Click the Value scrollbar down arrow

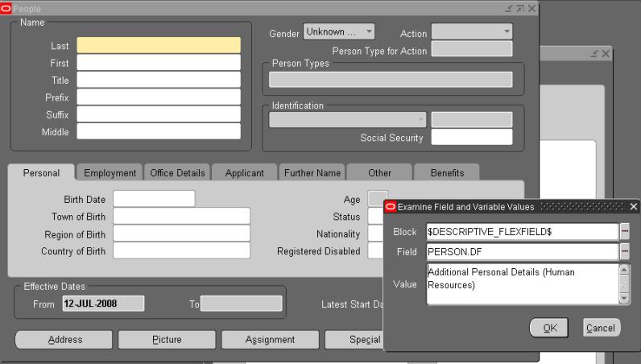[x=624, y=299]
